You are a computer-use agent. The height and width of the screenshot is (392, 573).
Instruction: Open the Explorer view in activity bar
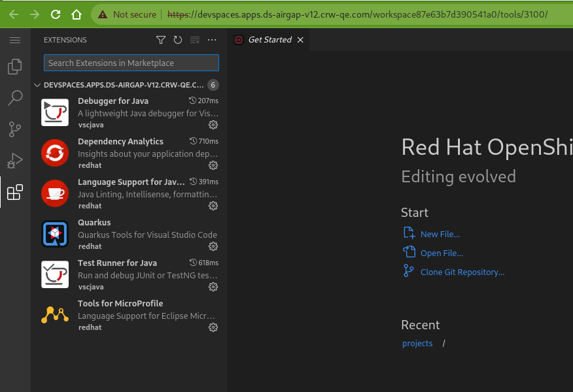coord(14,67)
